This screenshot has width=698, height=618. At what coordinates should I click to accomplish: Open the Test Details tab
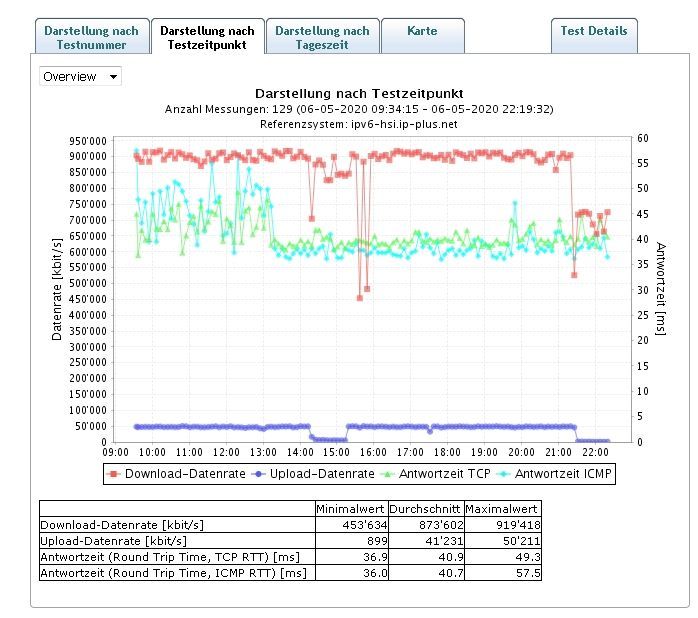pos(594,36)
